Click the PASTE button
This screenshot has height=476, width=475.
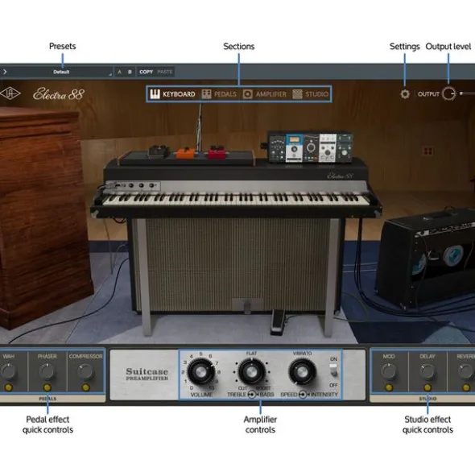tap(165, 72)
